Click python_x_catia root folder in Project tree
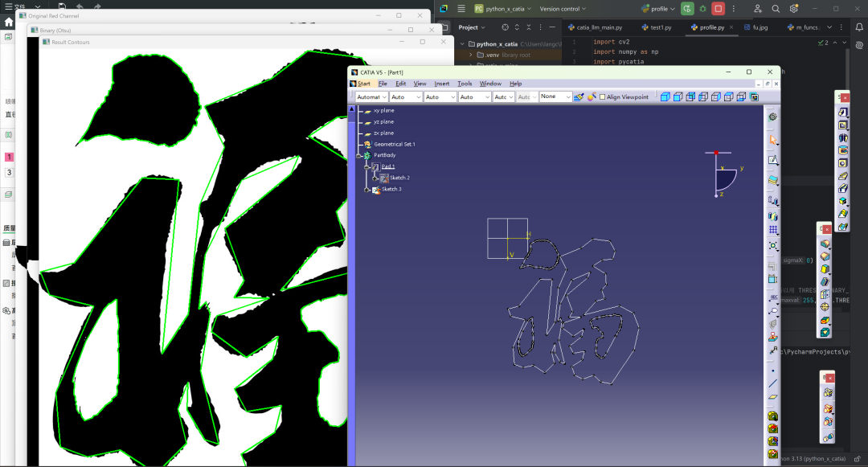 click(x=497, y=44)
